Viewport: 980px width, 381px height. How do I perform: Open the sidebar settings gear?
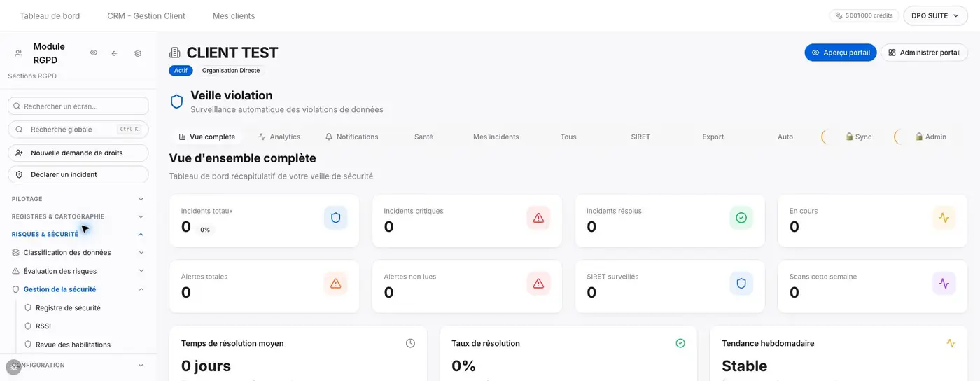pos(138,53)
